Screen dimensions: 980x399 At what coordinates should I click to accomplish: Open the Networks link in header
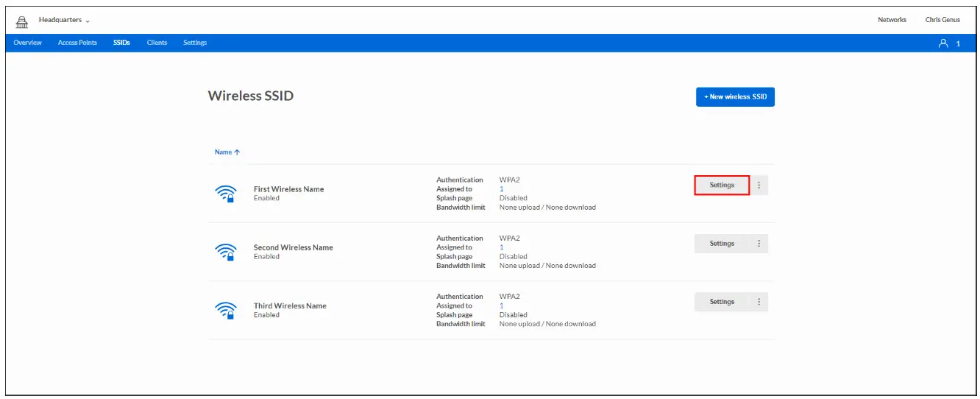click(892, 20)
